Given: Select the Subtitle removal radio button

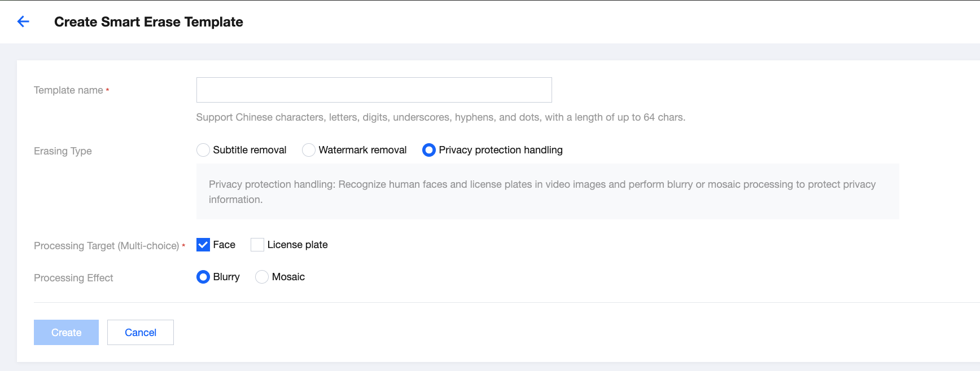Looking at the screenshot, I should (203, 150).
